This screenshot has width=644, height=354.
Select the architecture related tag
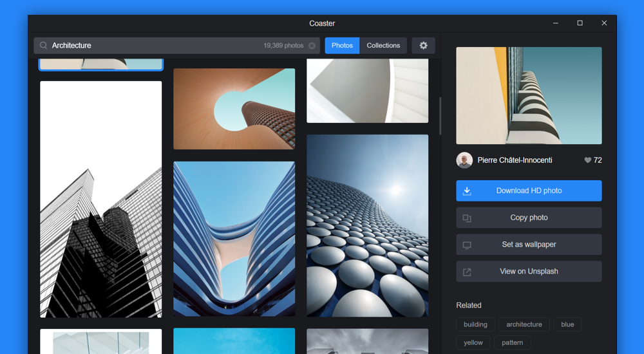click(524, 324)
